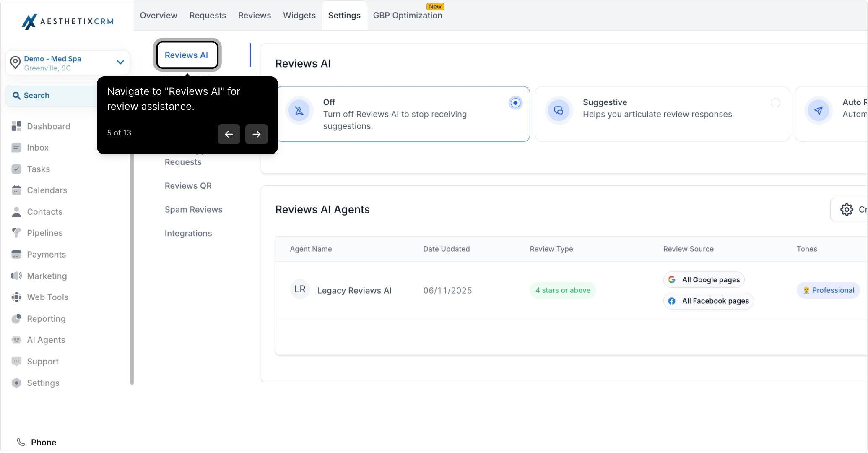Select the Settings top tab
This screenshot has height=453, width=868.
point(344,16)
